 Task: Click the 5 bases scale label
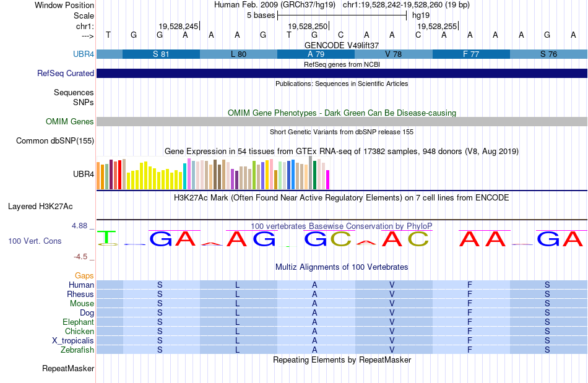tap(261, 15)
